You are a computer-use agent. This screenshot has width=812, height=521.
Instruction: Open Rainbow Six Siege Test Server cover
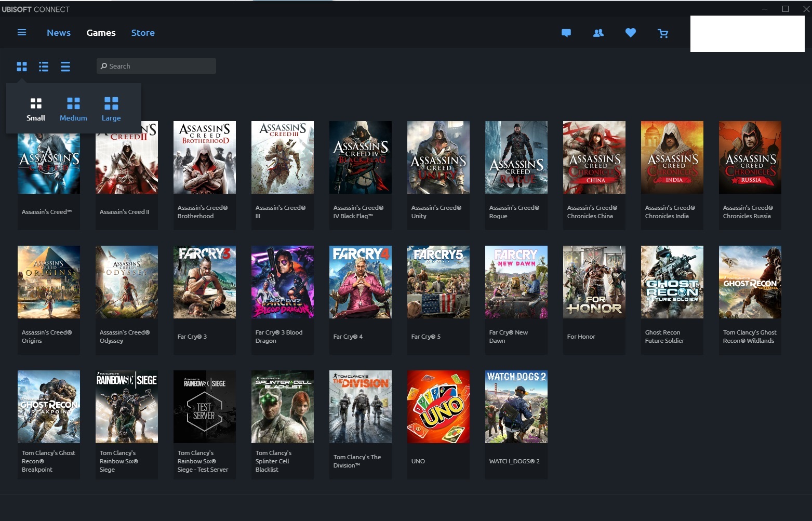[x=205, y=407]
